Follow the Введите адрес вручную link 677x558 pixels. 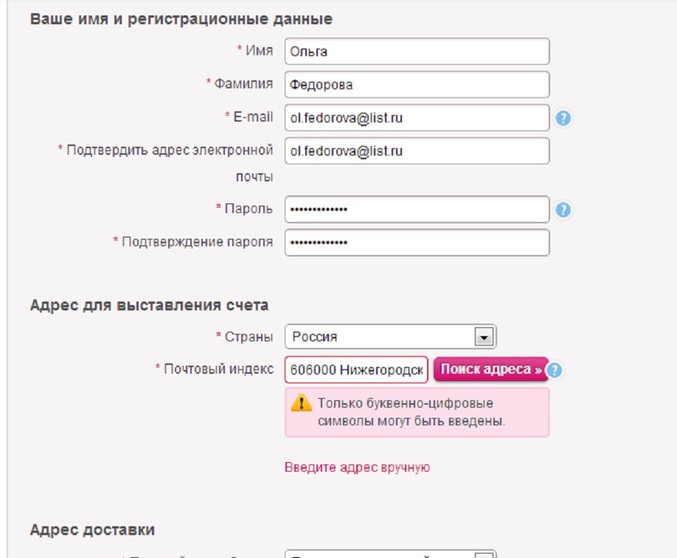pos(357,467)
